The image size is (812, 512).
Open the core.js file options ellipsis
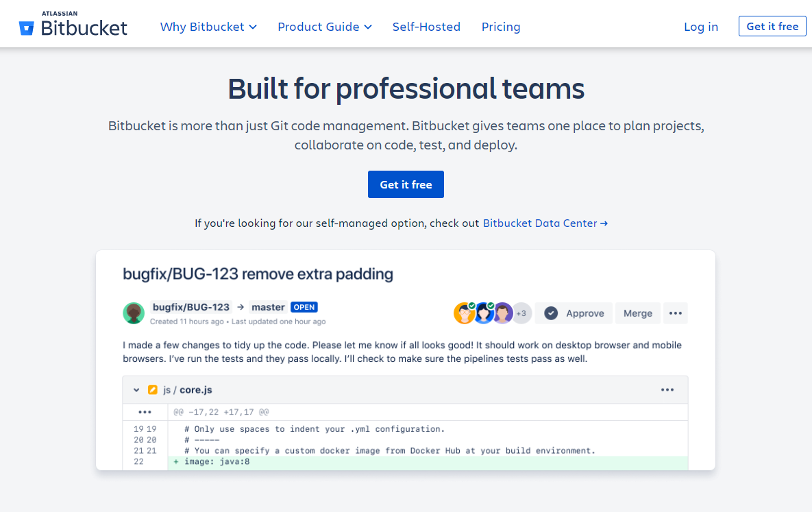tap(667, 390)
